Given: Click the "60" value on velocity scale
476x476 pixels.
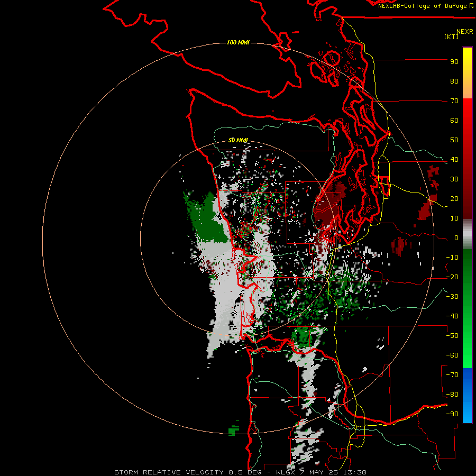Looking at the screenshot, I should 454,121.
